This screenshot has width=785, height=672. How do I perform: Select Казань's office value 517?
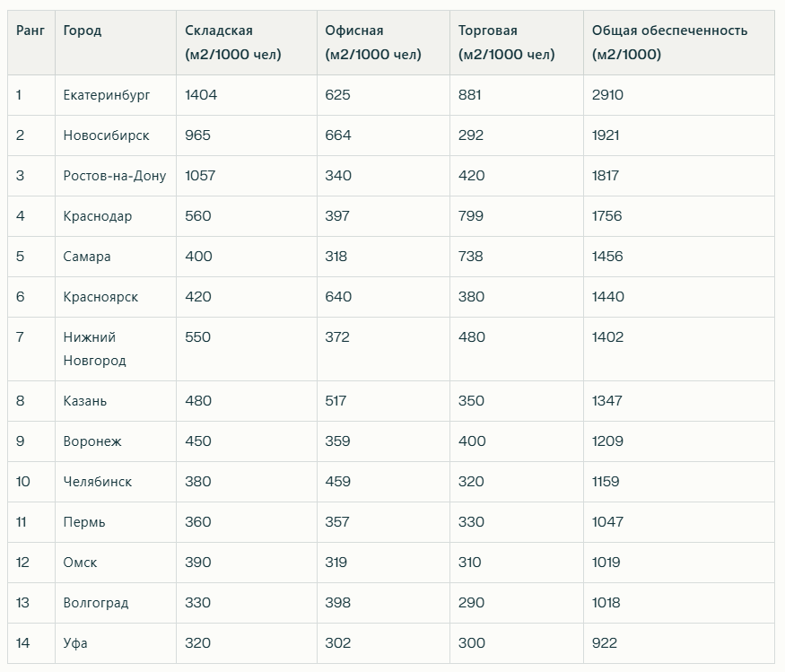coord(336,401)
